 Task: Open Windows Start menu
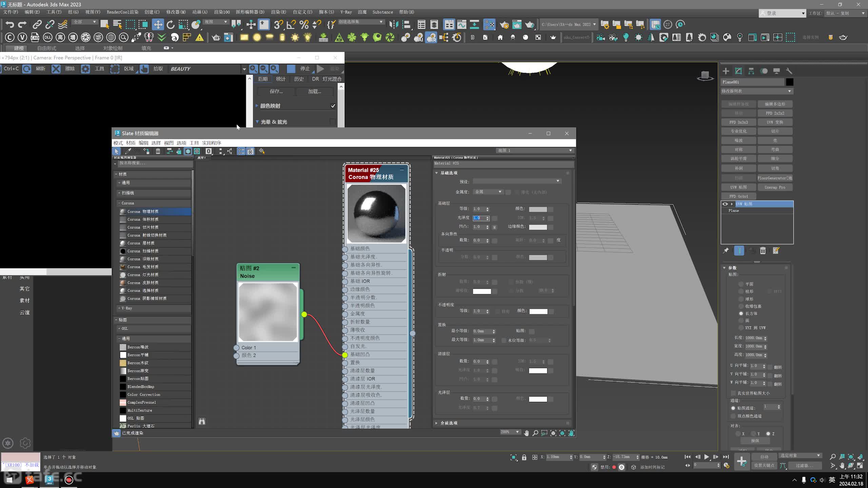pos(9,480)
